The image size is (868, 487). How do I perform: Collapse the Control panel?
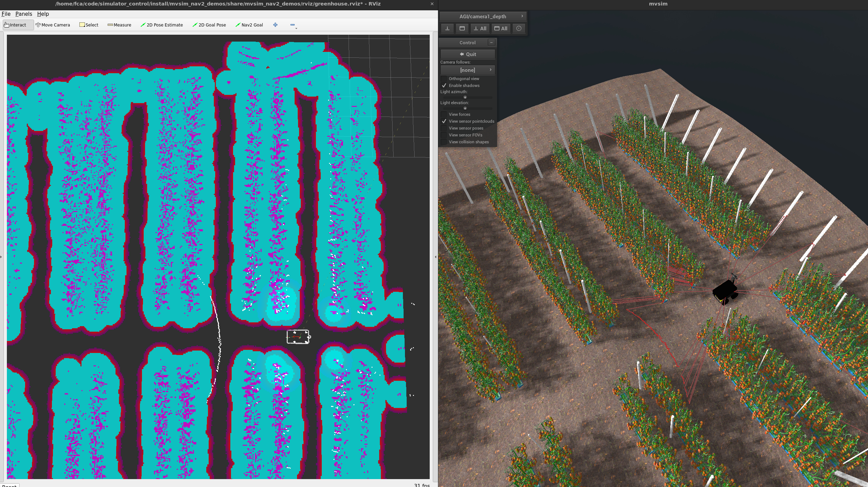(x=491, y=43)
